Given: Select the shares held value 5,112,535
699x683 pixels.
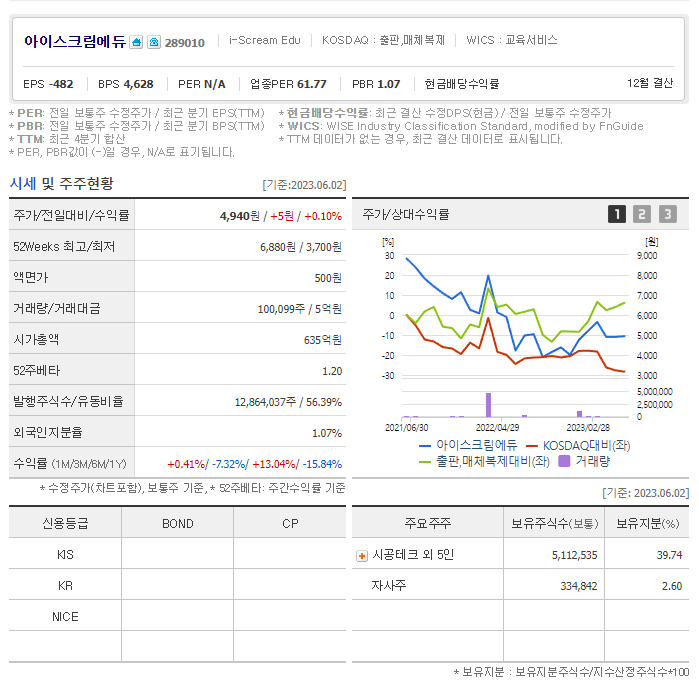Looking at the screenshot, I should 574,555.
